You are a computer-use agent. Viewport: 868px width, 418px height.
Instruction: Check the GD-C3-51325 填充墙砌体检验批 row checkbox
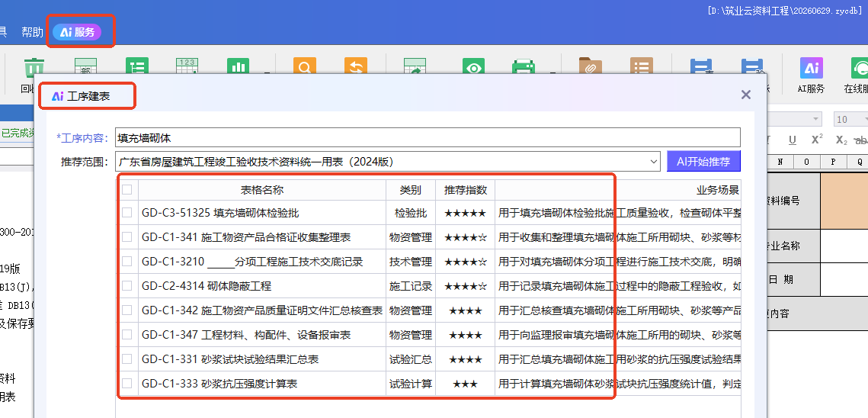127,212
